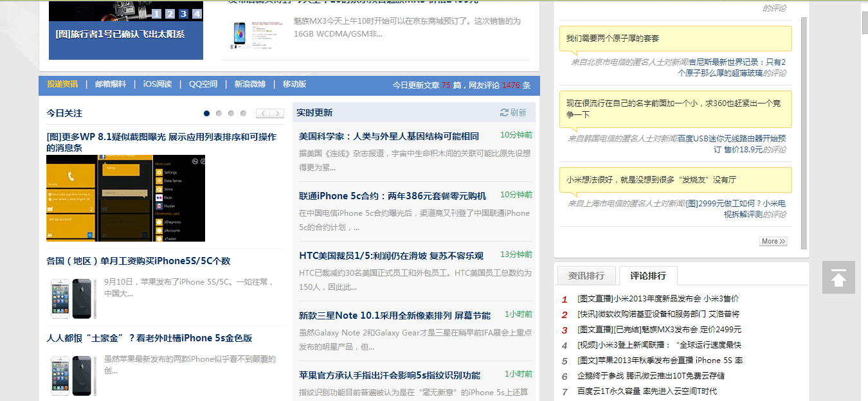Click the 刷新 refresh link

pos(518,112)
